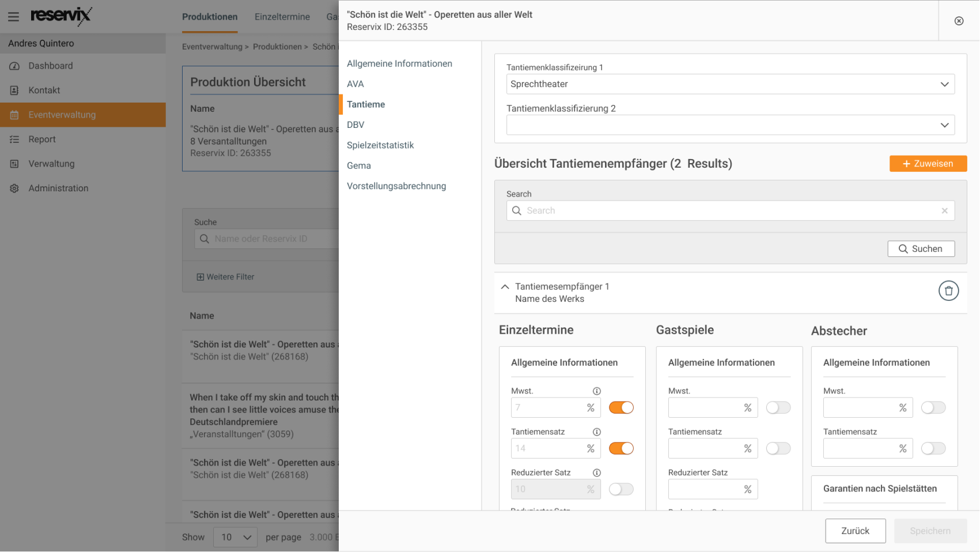Click the Zuweisen button
Screen dimensions: 980x552
928,164
